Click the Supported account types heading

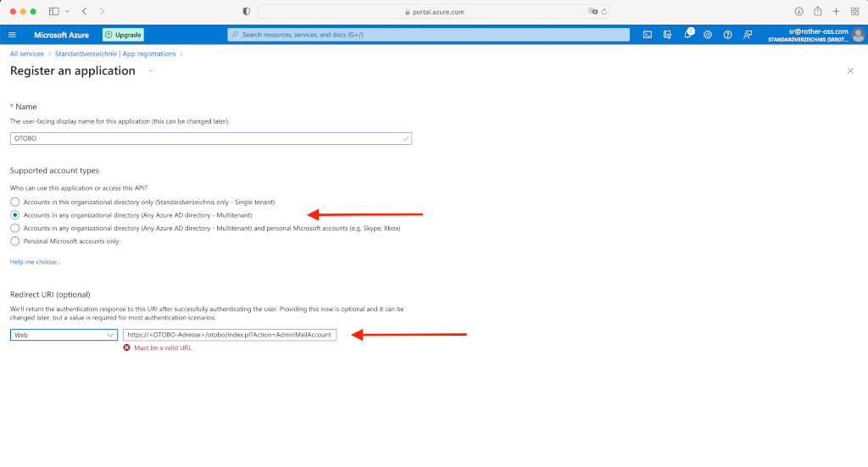pyautogui.click(x=54, y=170)
